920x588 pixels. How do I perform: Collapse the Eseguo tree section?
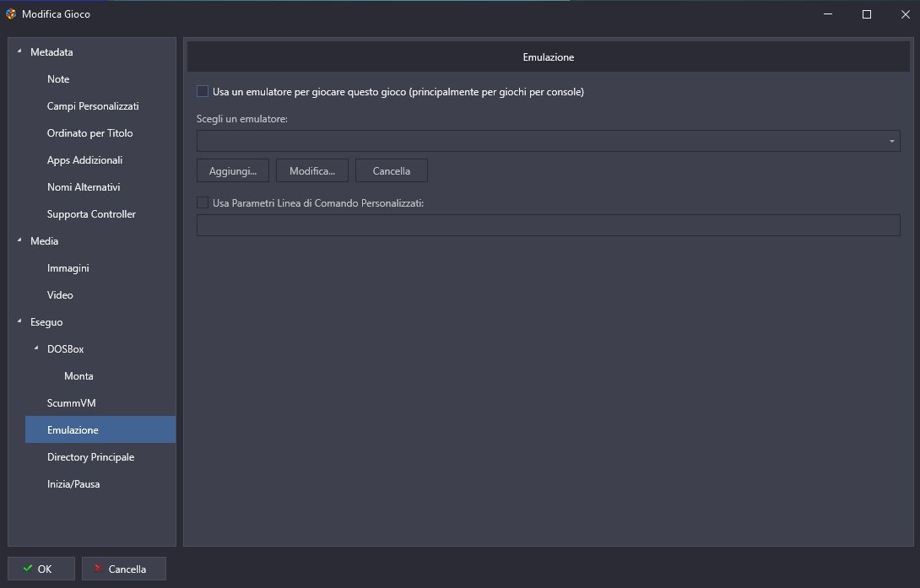click(19, 322)
